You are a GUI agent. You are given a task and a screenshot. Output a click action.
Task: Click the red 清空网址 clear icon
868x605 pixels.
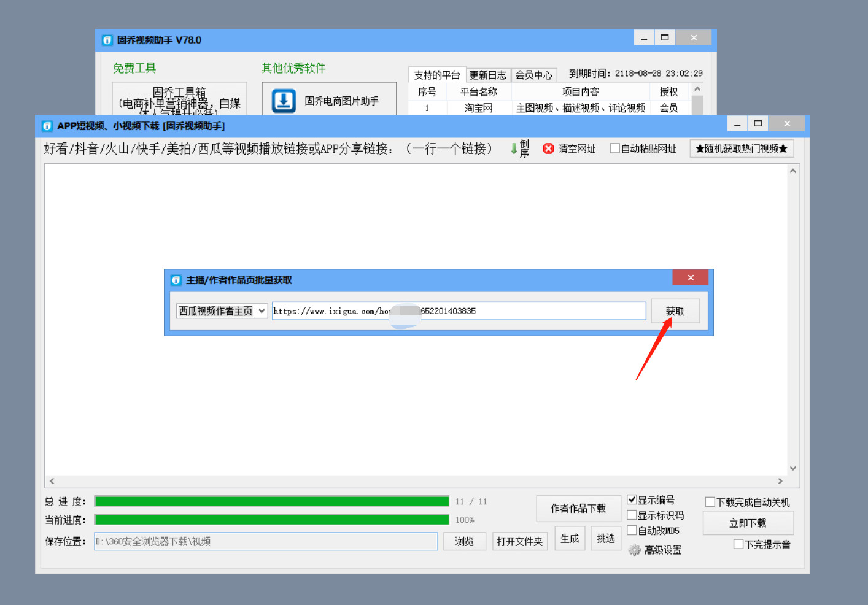(x=548, y=148)
